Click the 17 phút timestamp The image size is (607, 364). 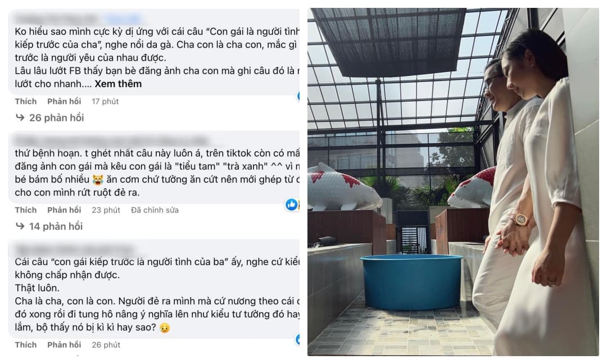[x=105, y=101]
